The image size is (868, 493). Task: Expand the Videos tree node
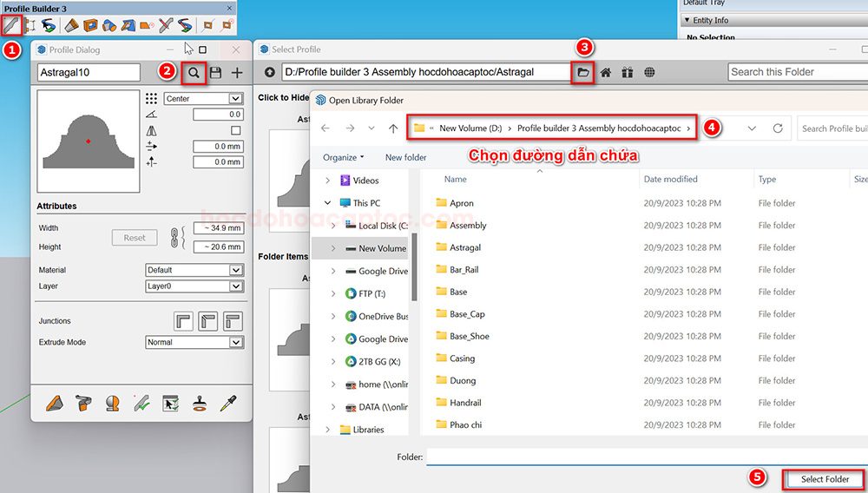(328, 181)
